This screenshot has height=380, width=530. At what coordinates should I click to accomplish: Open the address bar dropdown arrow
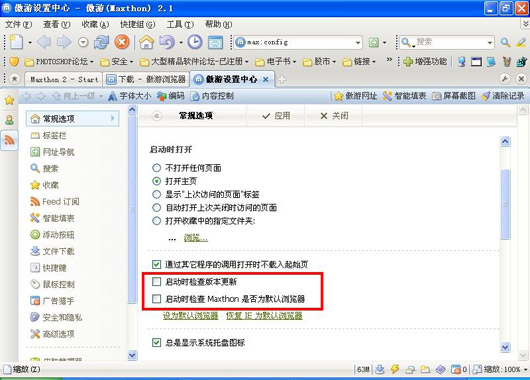[358, 43]
